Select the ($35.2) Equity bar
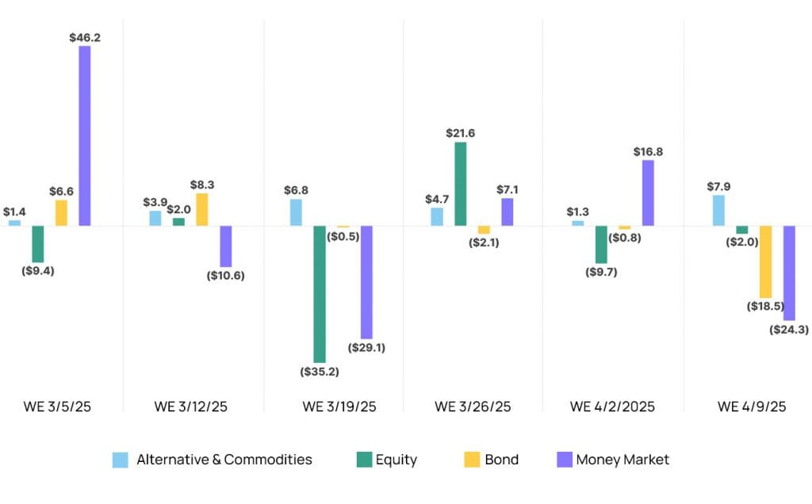812x504 pixels. [x=320, y=294]
